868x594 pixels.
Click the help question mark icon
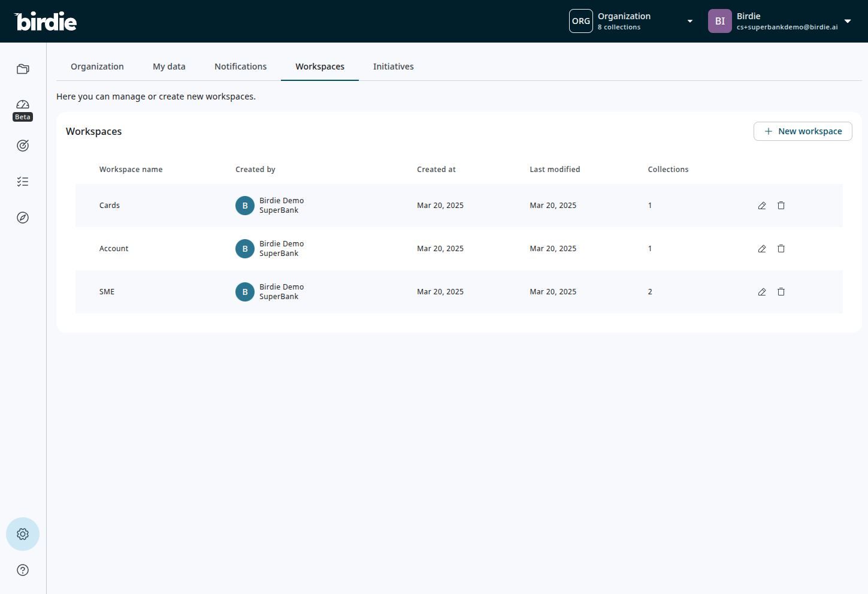click(x=23, y=570)
